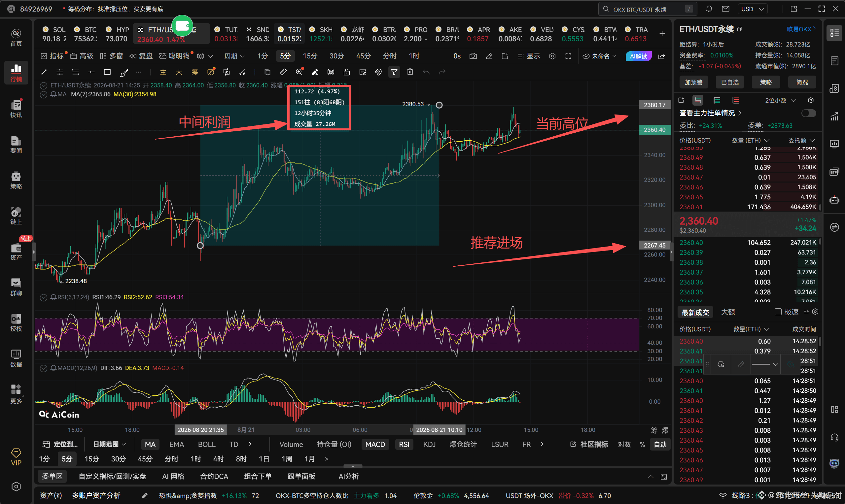Expand more main indicators chevron after TD
The image size is (845, 504).
[250, 444]
